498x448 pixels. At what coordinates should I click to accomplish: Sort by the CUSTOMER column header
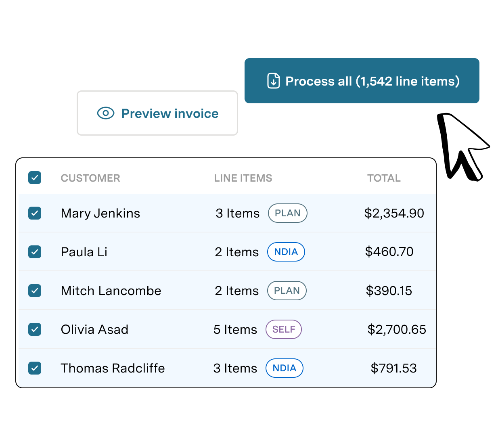(x=90, y=178)
